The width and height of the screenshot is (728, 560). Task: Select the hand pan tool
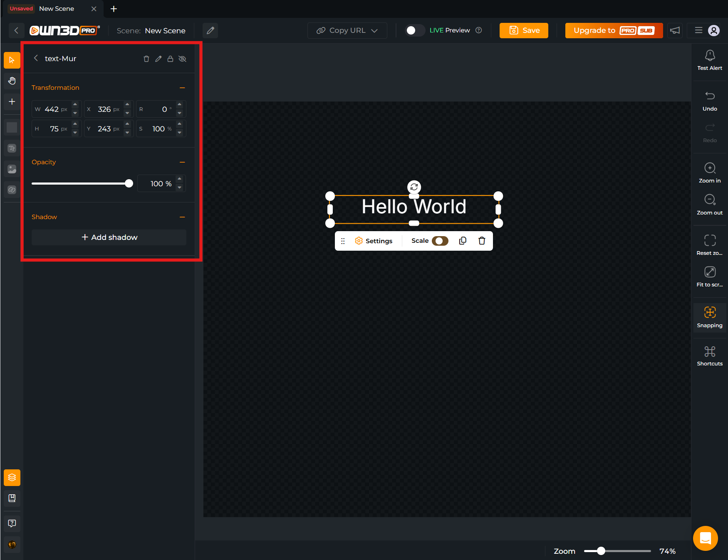coord(12,81)
